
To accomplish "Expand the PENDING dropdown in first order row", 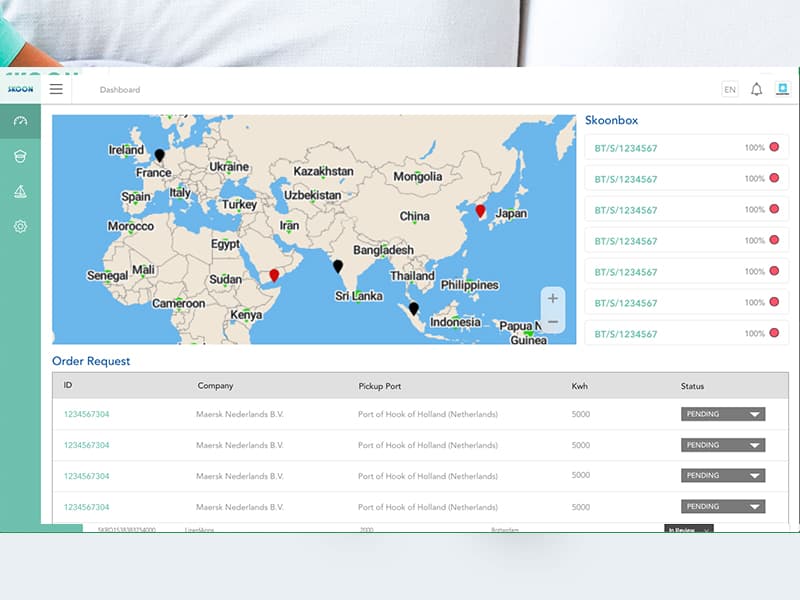I will [x=723, y=414].
